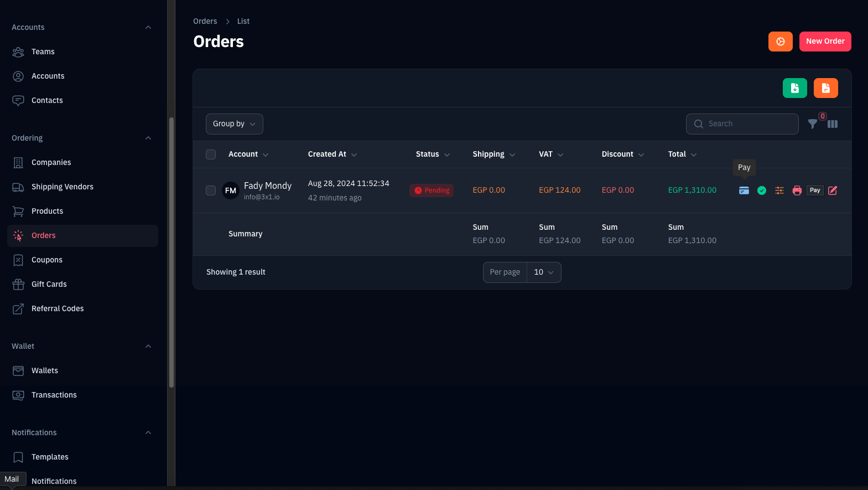Print the Fady Mondy order
The height and width of the screenshot is (490, 868).
[x=797, y=190]
